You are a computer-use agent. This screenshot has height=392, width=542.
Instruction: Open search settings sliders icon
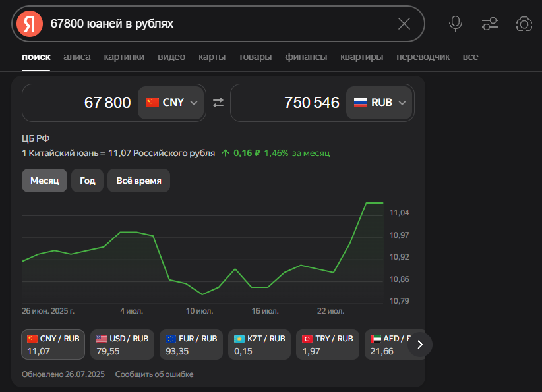[490, 24]
